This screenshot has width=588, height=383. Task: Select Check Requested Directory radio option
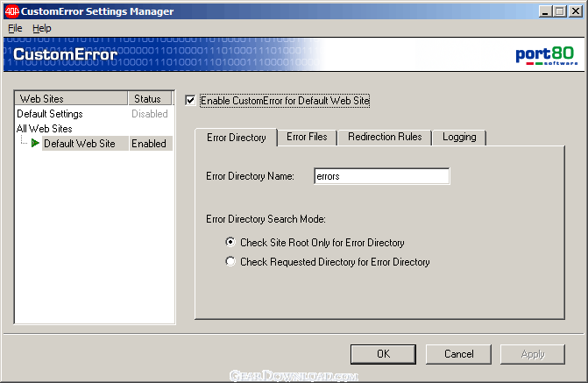tap(230, 261)
